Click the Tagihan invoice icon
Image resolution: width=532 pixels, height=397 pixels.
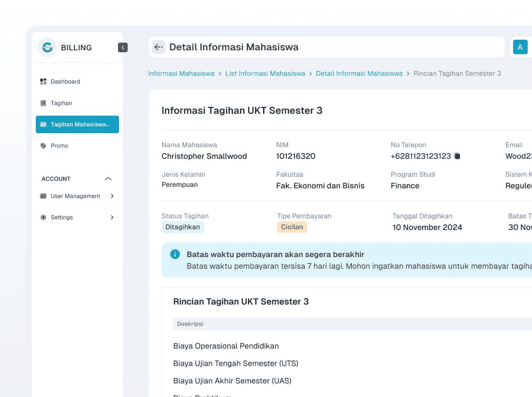pos(43,103)
